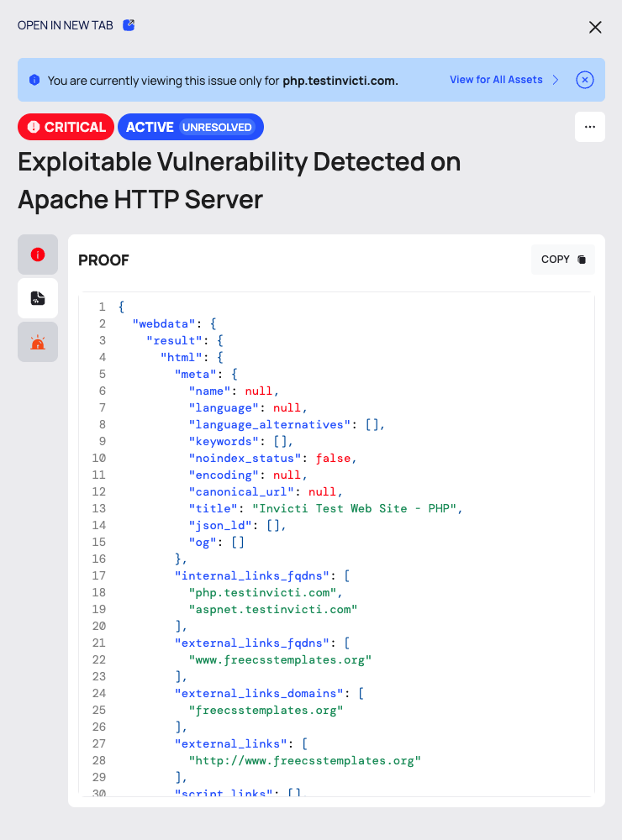Image resolution: width=622 pixels, height=840 pixels.
Task: Click the CRITICAL severity badge
Action: [x=66, y=127]
